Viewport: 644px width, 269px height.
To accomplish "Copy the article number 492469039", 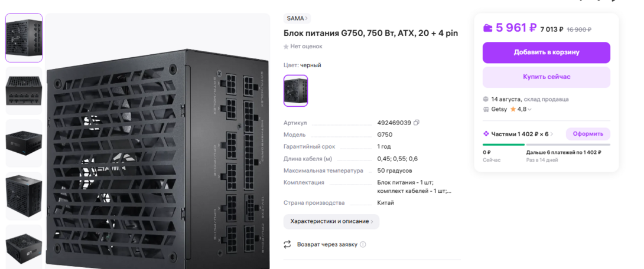I will (x=417, y=123).
